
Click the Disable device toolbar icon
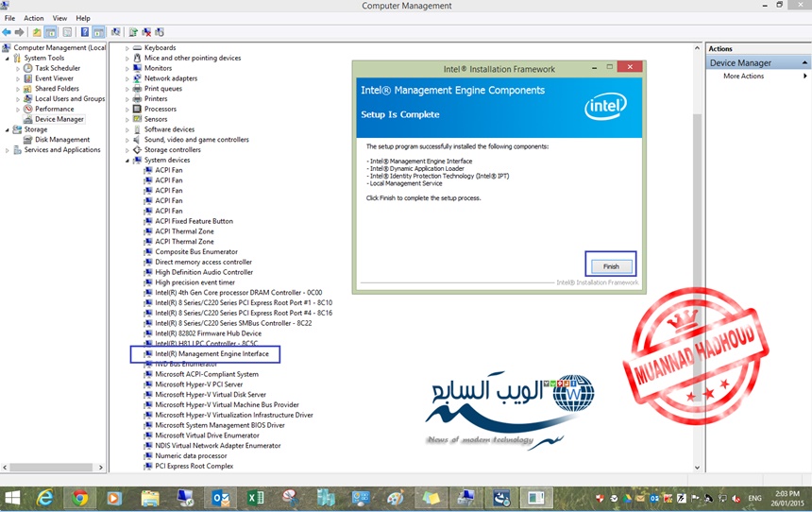tap(160, 32)
